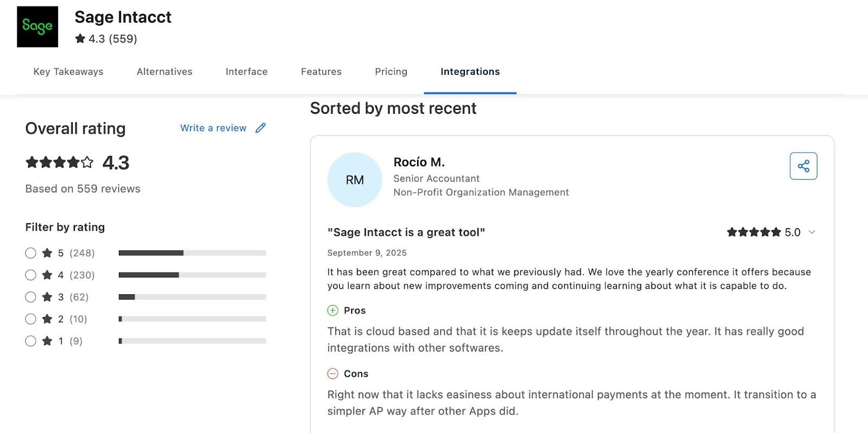868x433 pixels.
Task: Click the (62) count for 3 stars
Action: [x=79, y=297]
